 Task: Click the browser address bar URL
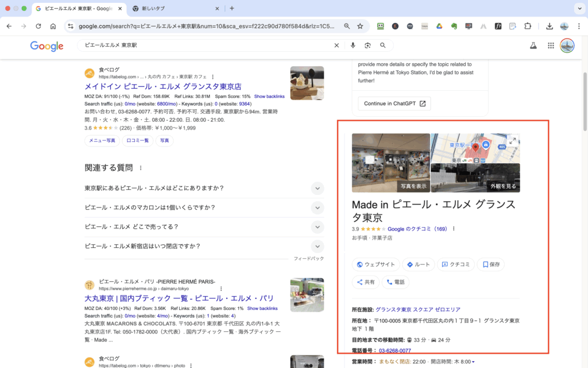coord(206,26)
